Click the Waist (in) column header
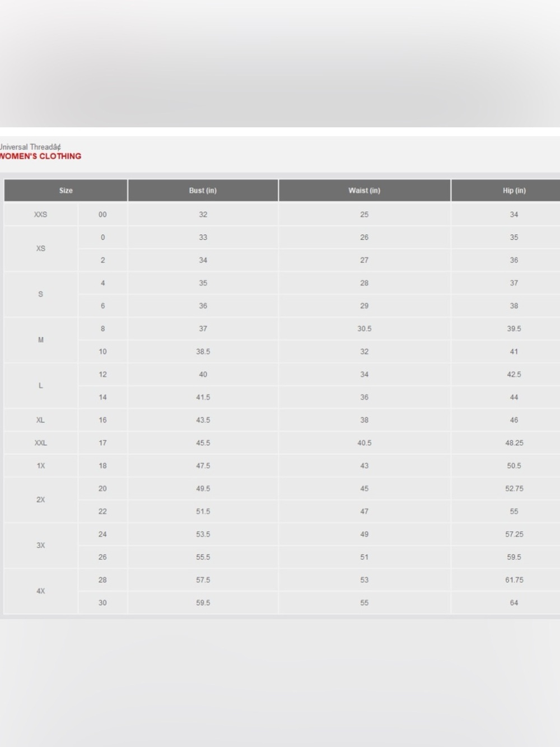 pyautogui.click(x=364, y=191)
